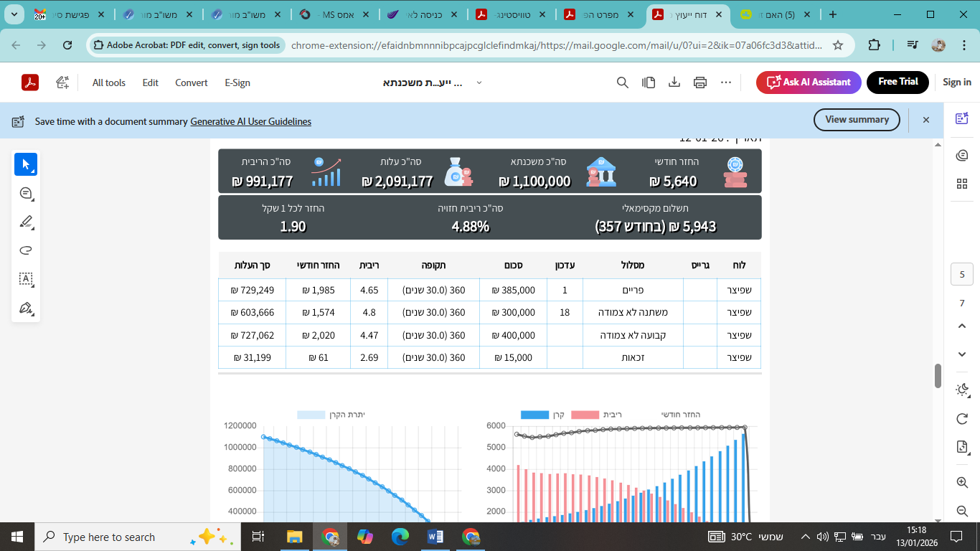Select the freehand Draw tool
This screenshot has width=980, height=551.
click(26, 250)
